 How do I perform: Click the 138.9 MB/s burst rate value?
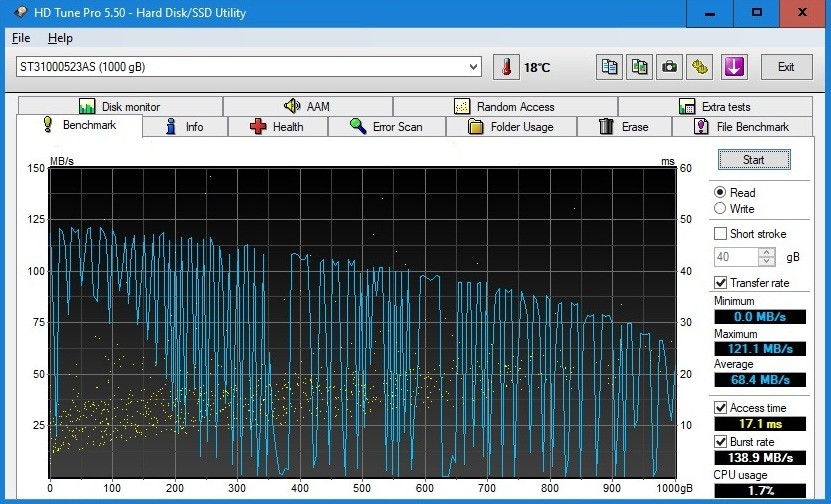click(x=760, y=457)
